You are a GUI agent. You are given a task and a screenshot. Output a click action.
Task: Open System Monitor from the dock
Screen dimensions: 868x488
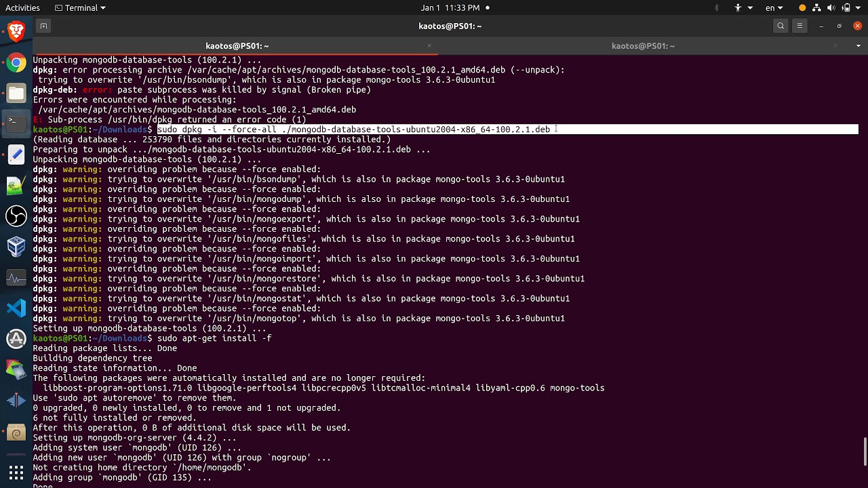[x=16, y=278]
